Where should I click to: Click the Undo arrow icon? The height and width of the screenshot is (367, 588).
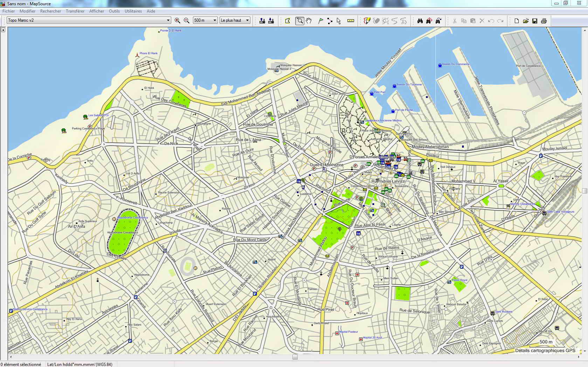[491, 21]
